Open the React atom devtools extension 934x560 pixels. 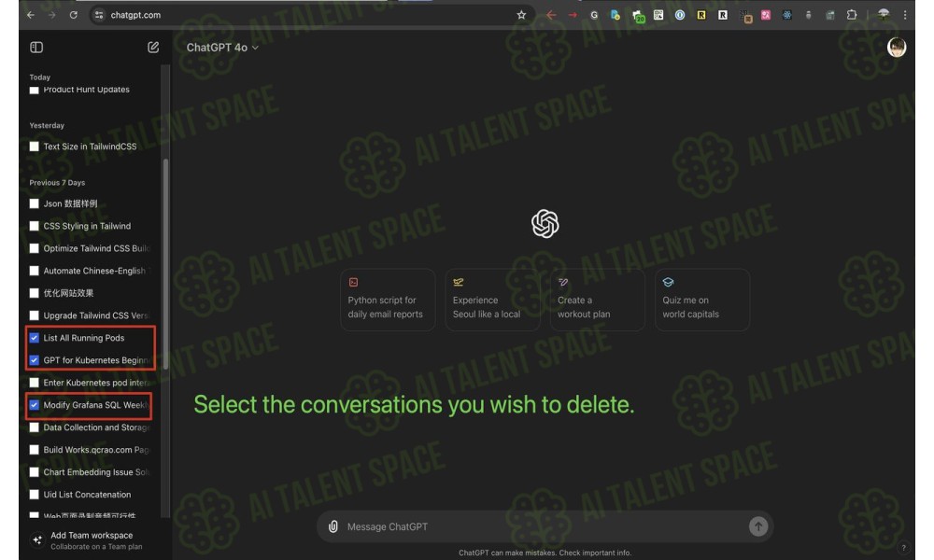pos(786,15)
